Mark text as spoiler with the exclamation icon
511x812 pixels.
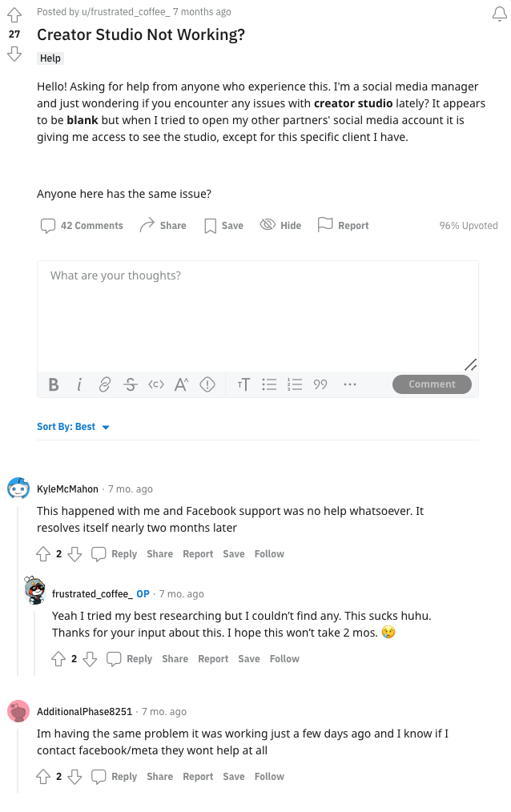[207, 384]
